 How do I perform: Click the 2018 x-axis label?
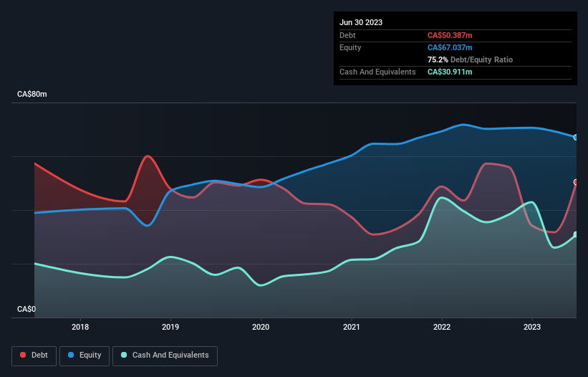coord(80,327)
